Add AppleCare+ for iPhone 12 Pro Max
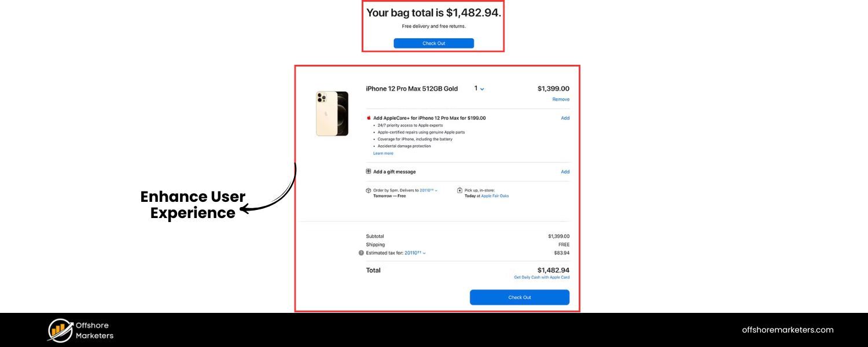 [565, 118]
